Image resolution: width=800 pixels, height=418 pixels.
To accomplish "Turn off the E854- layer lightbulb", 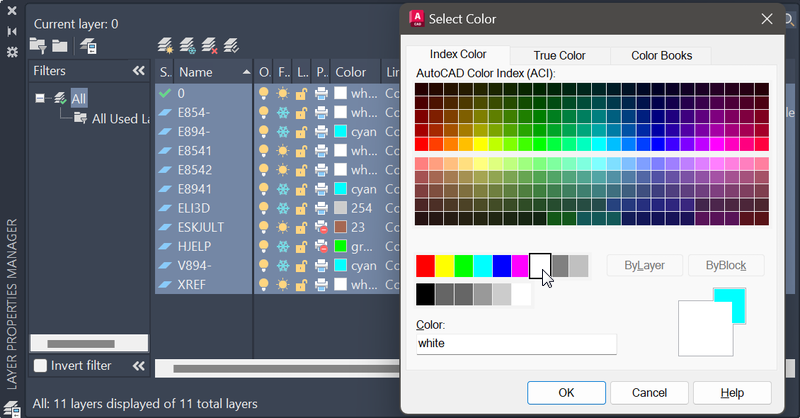I will (265, 112).
